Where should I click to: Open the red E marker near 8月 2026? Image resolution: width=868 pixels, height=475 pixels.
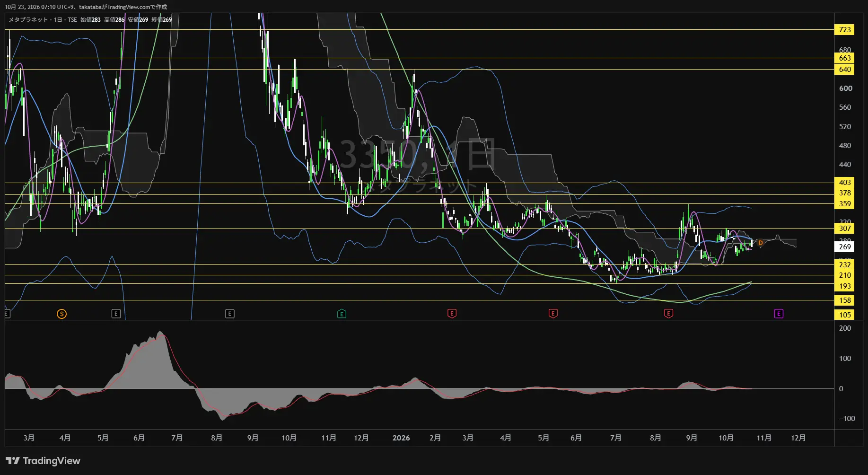(x=668, y=314)
